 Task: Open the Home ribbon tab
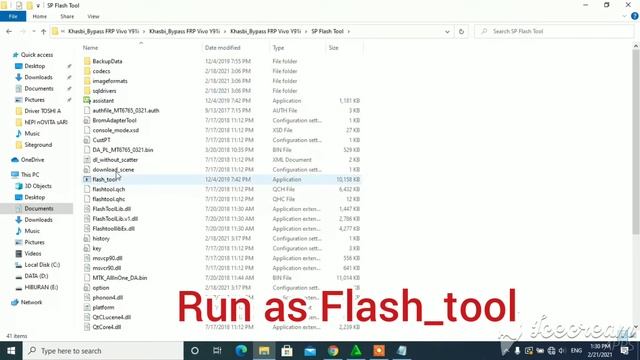[40, 16]
